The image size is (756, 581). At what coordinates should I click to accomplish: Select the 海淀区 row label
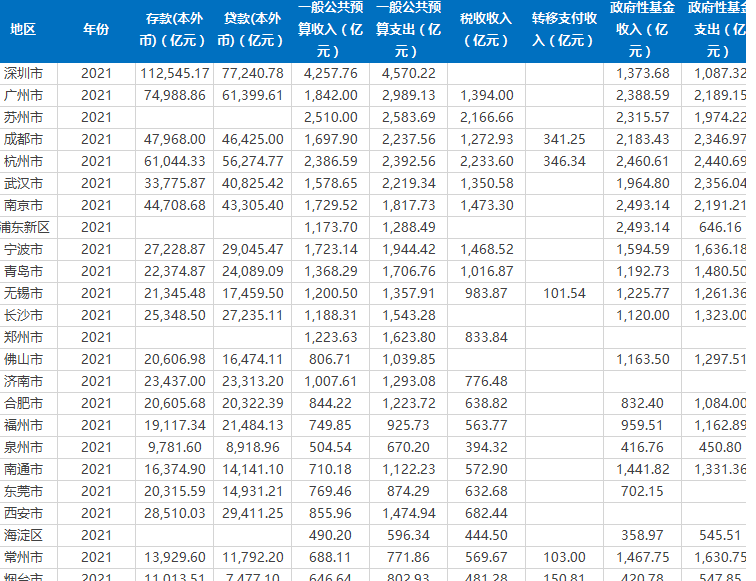pos(23,536)
